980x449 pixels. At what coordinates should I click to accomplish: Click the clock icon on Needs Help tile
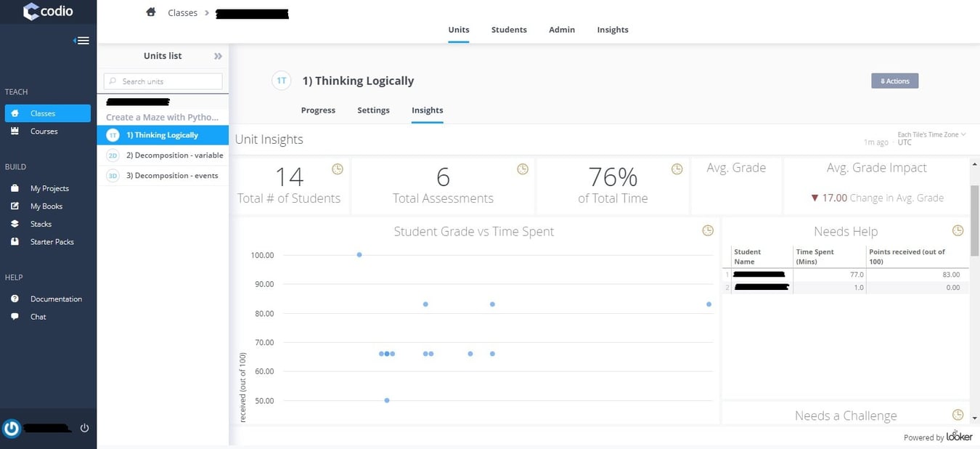[x=957, y=231]
